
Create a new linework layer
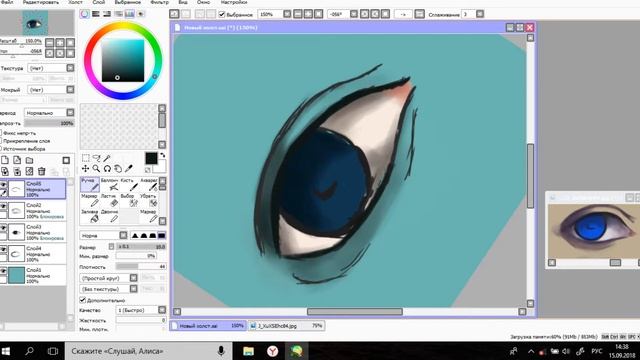pyautogui.click(x=17, y=160)
